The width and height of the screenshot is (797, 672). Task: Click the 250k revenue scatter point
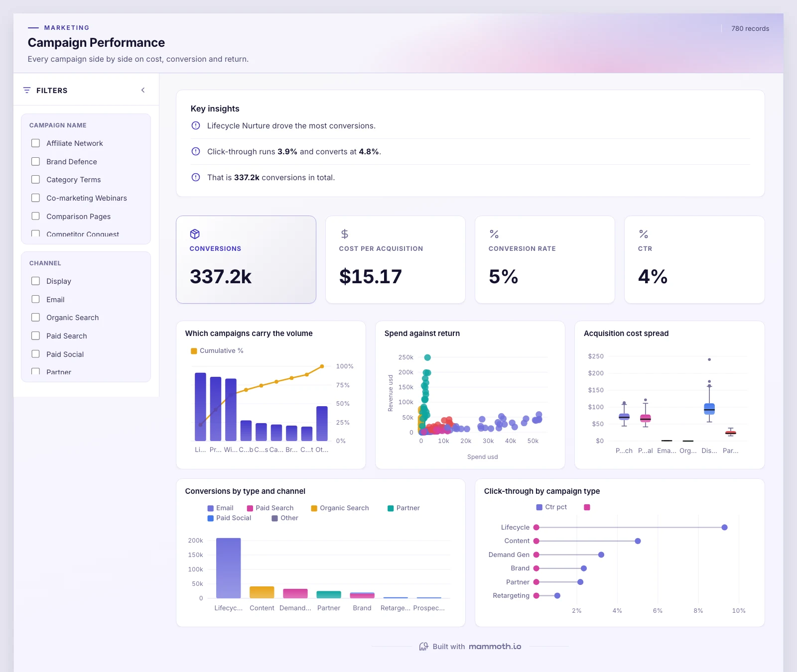[427, 357]
